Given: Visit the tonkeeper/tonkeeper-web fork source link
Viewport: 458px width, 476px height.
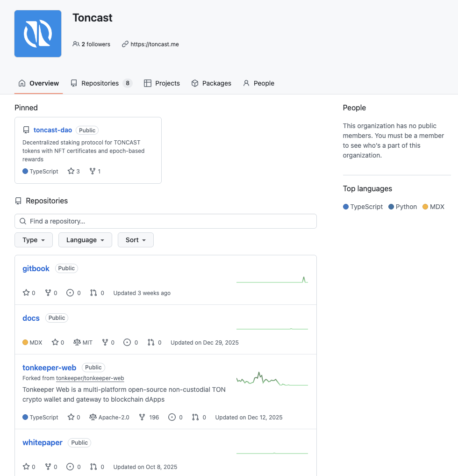Looking at the screenshot, I should point(90,378).
